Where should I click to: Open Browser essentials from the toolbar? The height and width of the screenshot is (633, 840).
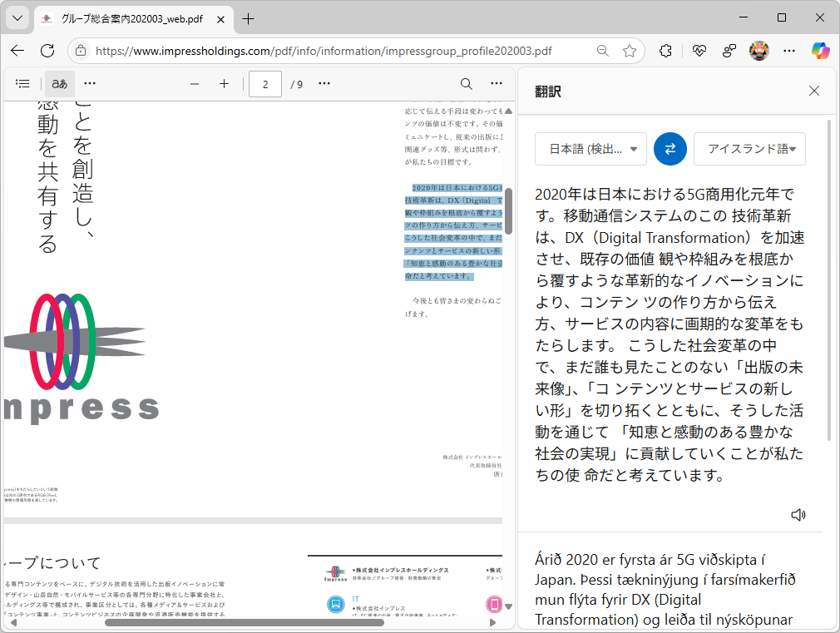click(x=699, y=51)
